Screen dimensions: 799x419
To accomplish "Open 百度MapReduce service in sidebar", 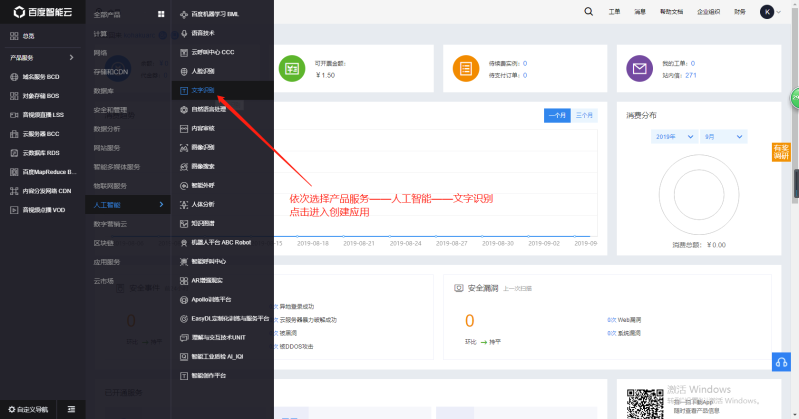I will [x=42, y=172].
